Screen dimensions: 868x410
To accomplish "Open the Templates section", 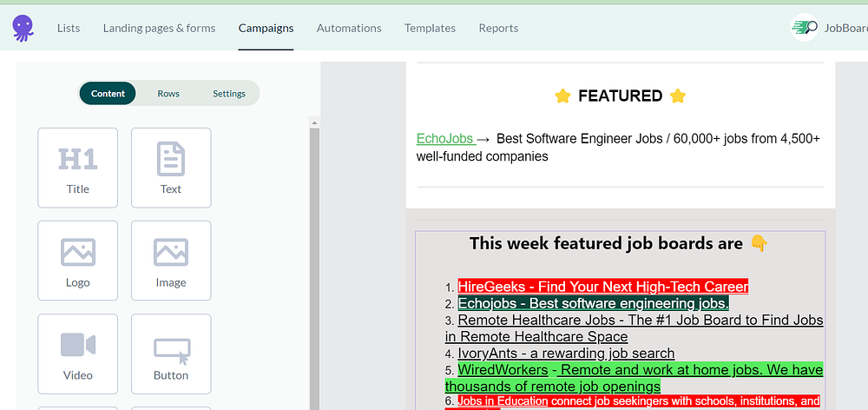I will tap(431, 28).
